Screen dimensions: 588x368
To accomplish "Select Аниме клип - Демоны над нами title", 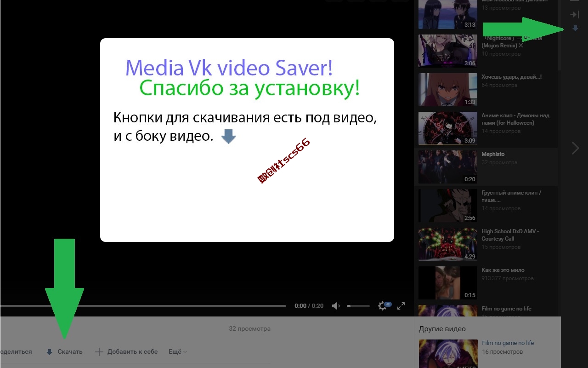I will click(x=515, y=119).
